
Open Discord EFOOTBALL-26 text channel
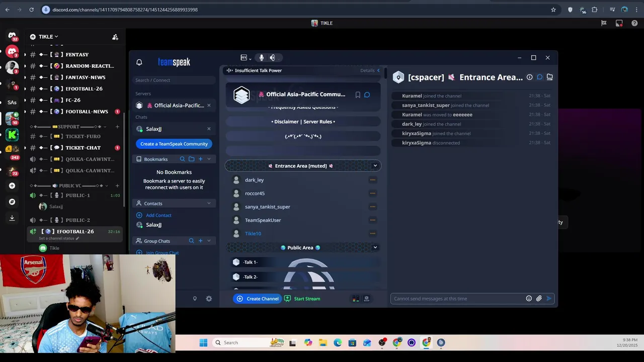(x=74, y=88)
